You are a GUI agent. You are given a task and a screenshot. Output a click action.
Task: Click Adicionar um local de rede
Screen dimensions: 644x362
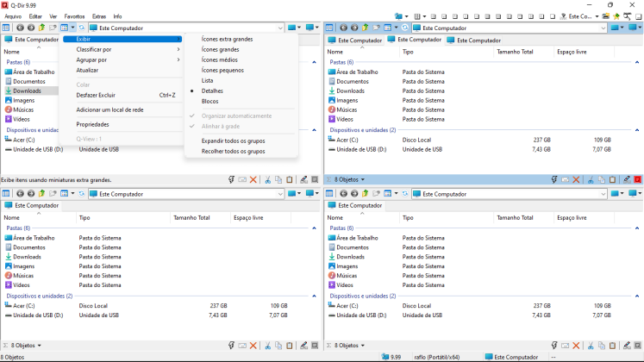click(109, 109)
